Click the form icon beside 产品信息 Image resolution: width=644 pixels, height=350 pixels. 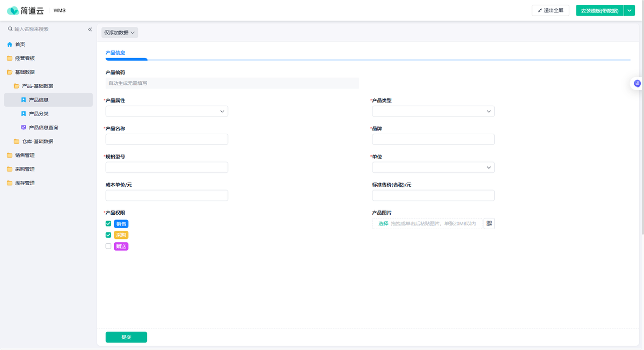pos(24,100)
